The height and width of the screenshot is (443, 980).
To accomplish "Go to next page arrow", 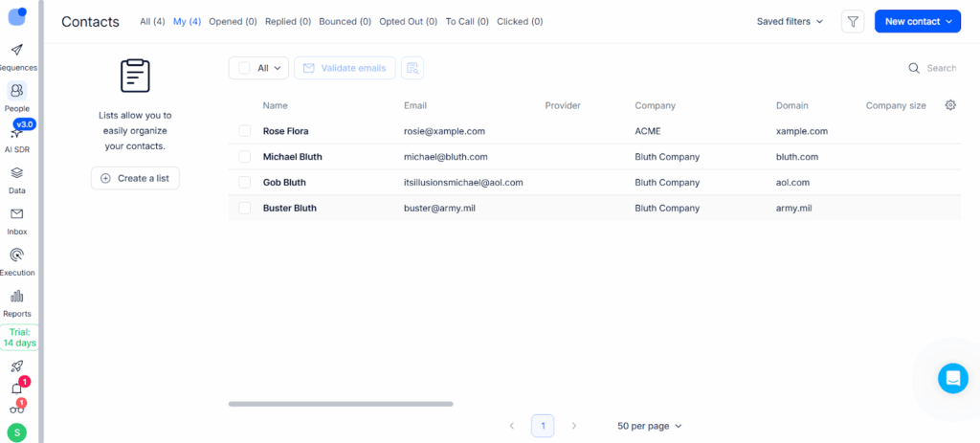I will pyautogui.click(x=574, y=426).
